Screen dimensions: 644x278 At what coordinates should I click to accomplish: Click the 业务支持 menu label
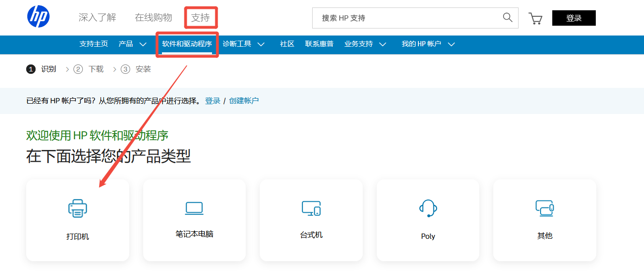[x=359, y=44]
